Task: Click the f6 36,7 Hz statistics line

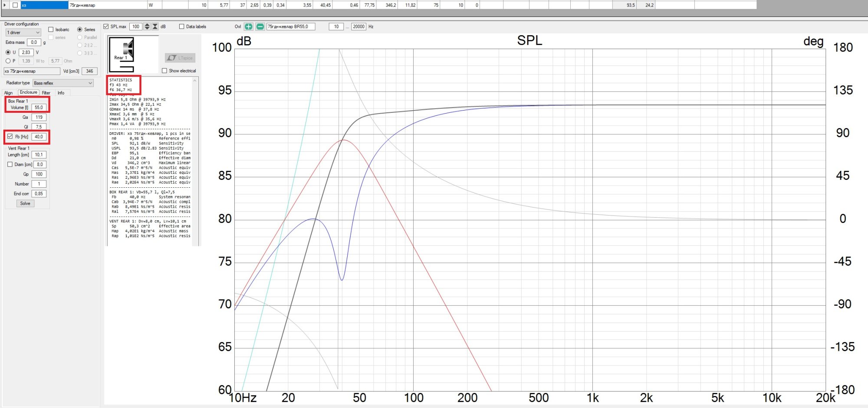Action: 121,90
